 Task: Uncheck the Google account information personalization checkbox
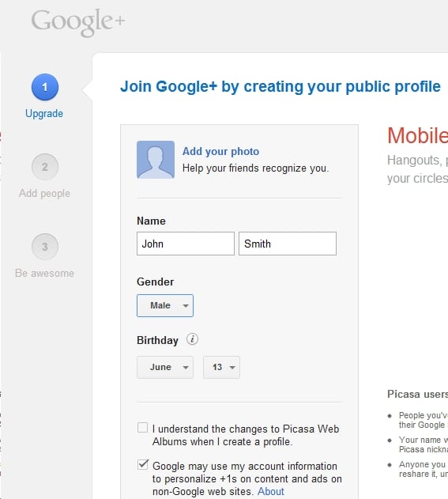(142, 465)
